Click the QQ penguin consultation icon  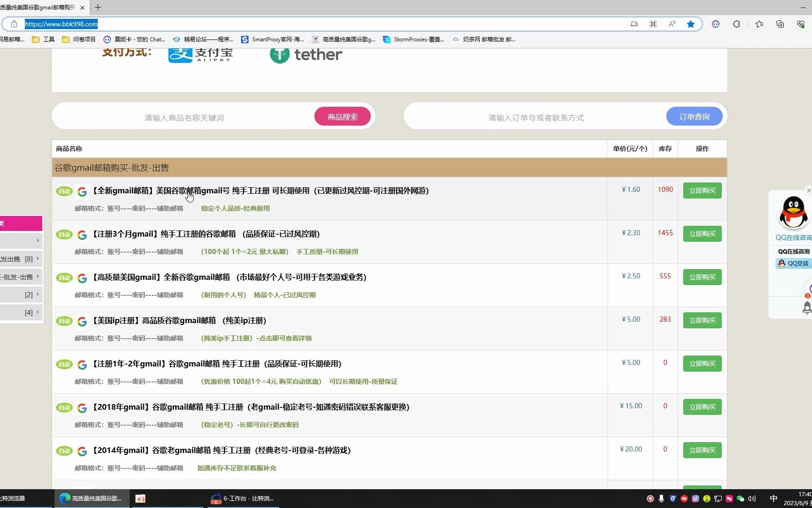tap(793, 213)
